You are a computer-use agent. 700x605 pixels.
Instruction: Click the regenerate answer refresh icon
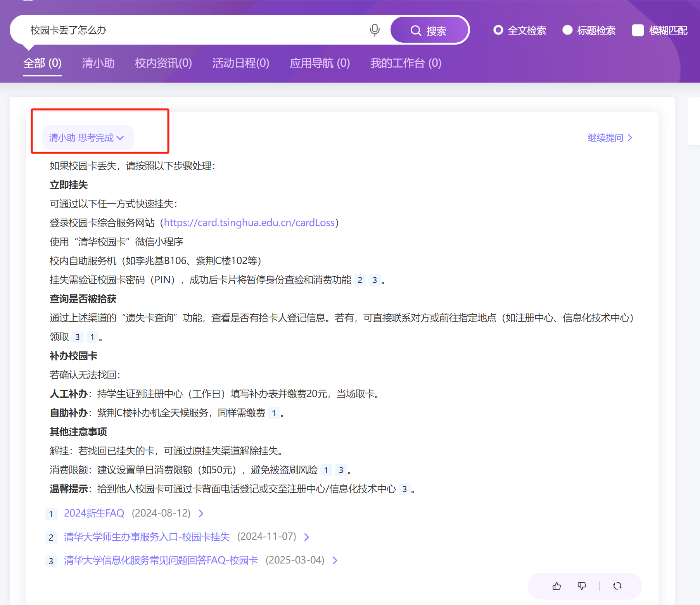(x=617, y=586)
